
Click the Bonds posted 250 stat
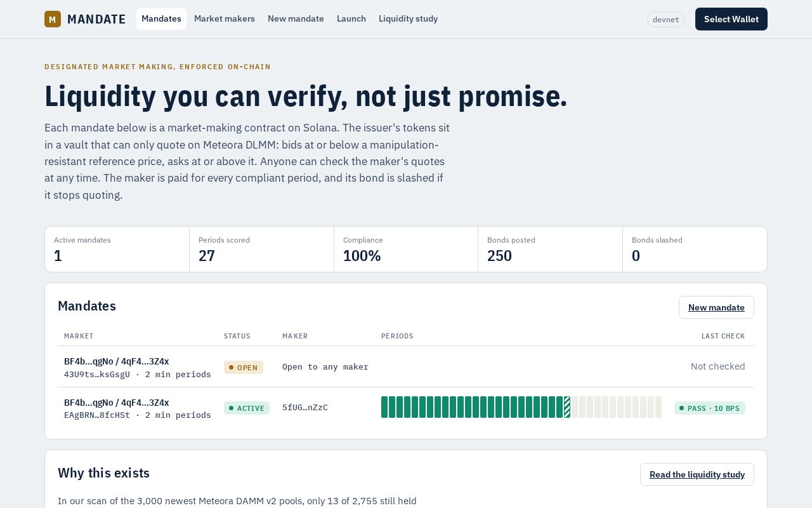550,249
